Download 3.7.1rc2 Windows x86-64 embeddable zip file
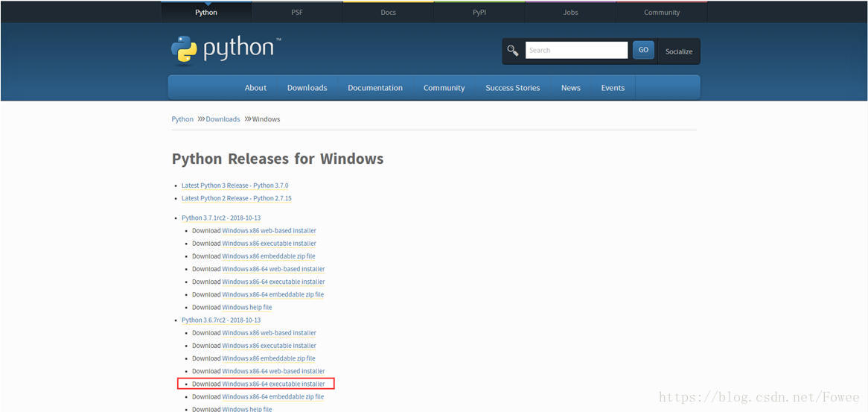The image size is (868, 412). click(273, 294)
